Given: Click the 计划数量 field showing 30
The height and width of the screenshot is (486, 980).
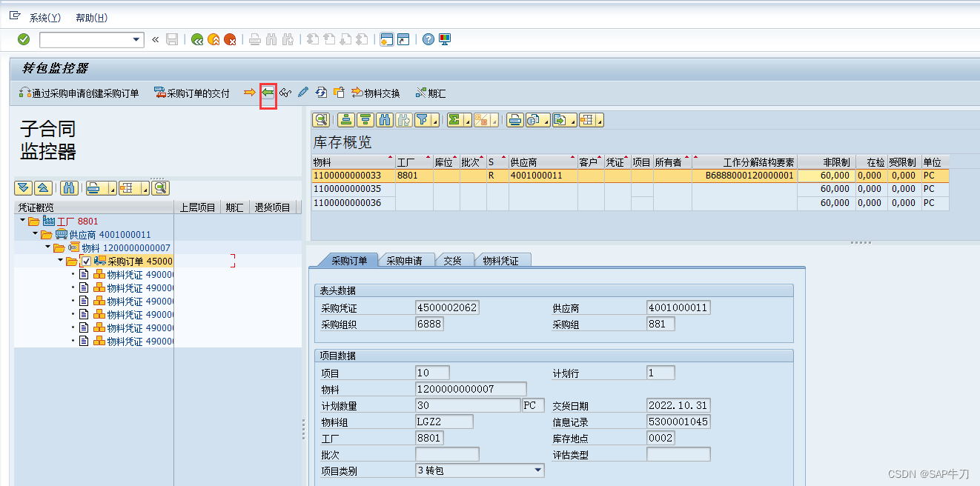Looking at the screenshot, I should point(468,405).
